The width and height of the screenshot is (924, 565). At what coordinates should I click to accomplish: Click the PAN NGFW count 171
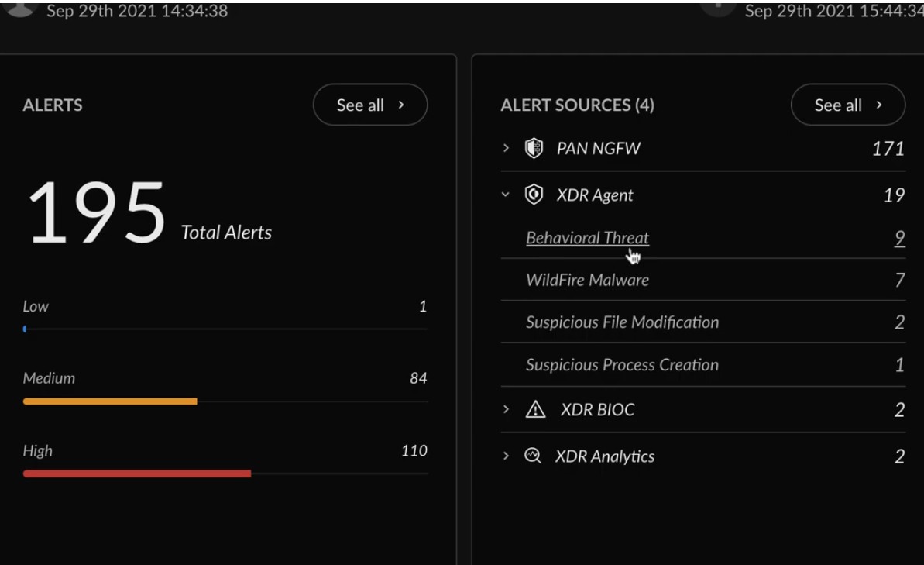click(888, 148)
